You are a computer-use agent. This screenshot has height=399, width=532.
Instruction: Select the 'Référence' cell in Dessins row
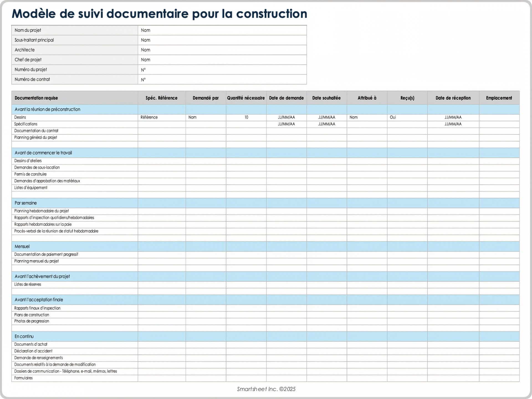click(162, 117)
